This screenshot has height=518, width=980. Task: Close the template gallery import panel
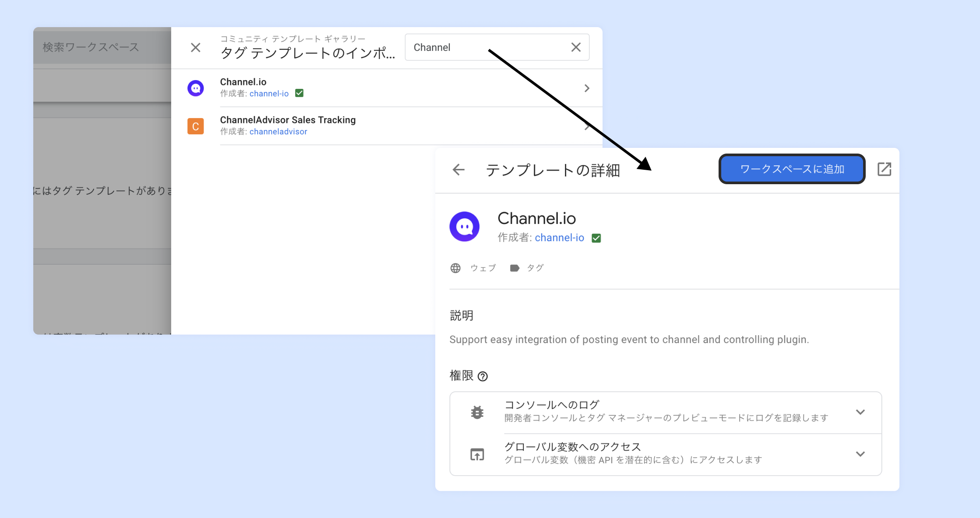coord(196,47)
